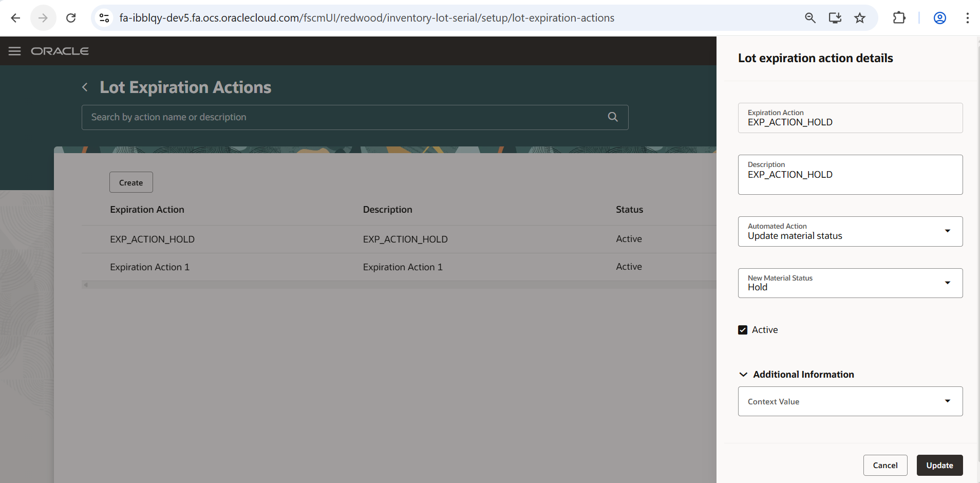Go back using the Lot Expiration Actions chevron
This screenshot has width=980, height=483.
(x=85, y=87)
